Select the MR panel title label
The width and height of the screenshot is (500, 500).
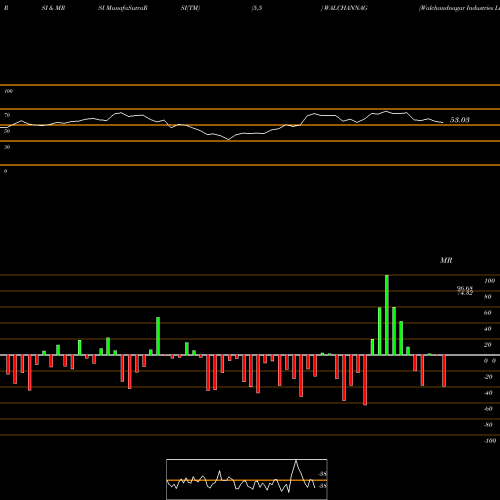(446, 260)
